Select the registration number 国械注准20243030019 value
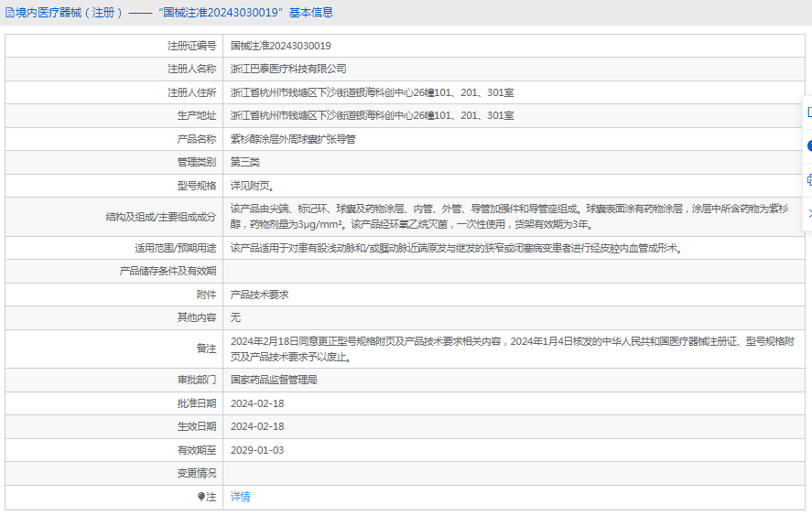The image size is (812, 515). click(x=281, y=46)
